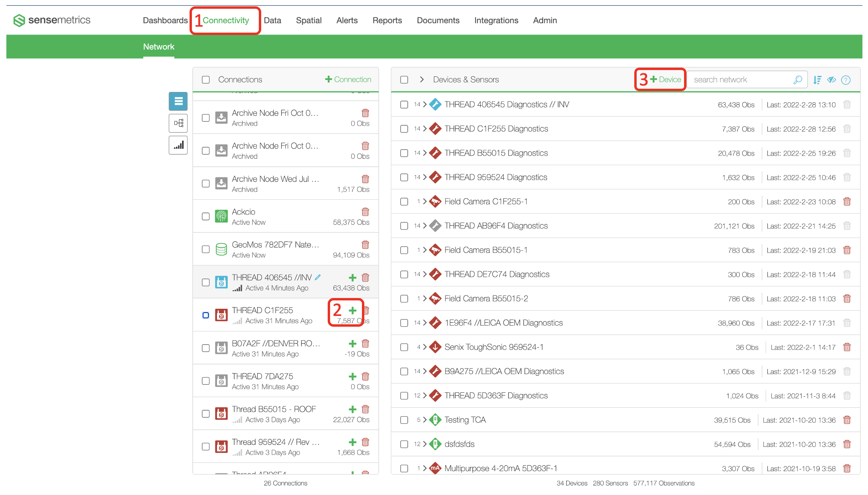This screenshot has width=868, height=495.
Task: Click Multipurpose 4-20mA device icon
Action: pos(435,468)
